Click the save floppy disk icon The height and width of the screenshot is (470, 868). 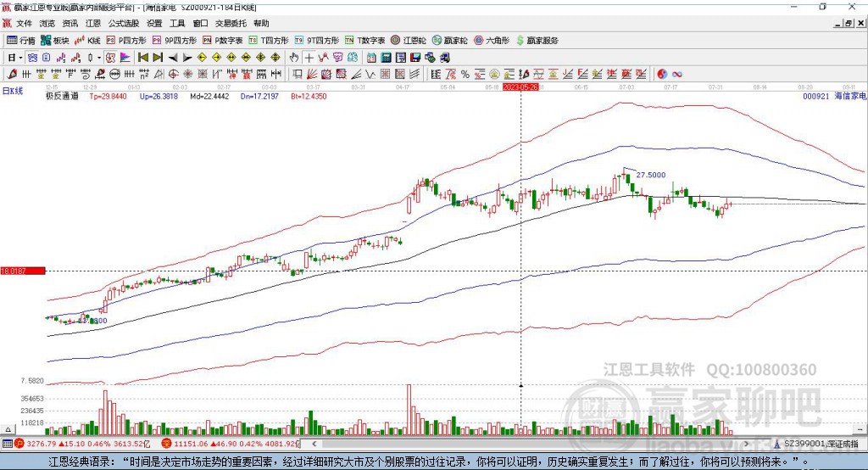pyautogui.click(x=415, y=58)
